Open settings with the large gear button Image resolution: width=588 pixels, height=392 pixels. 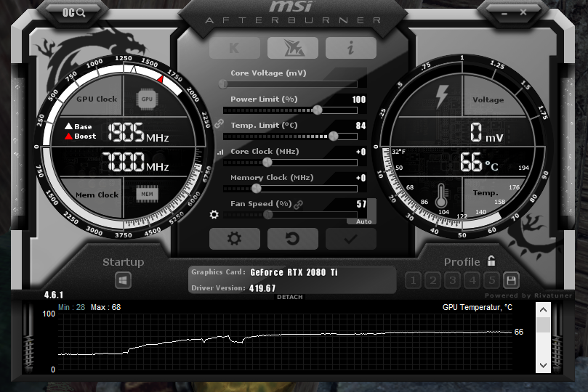coord(234,239)
